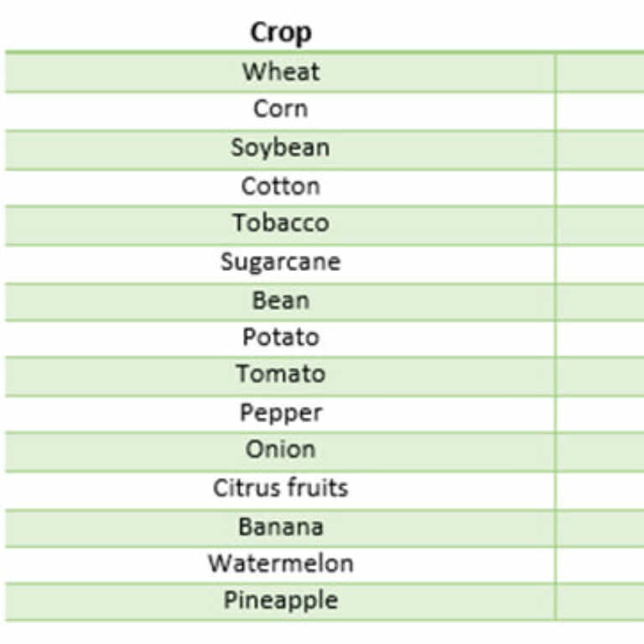Image resolution: width=644 pixels, height=644 pixels.
Task: Select the Citrus fruits entry
Action: point(281,489)
